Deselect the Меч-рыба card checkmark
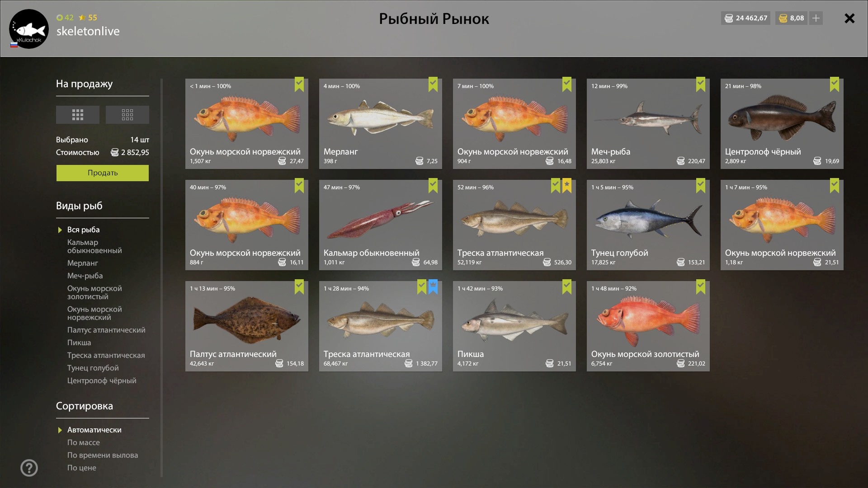Viewport: 868px width, 488px height. (701, 84)
